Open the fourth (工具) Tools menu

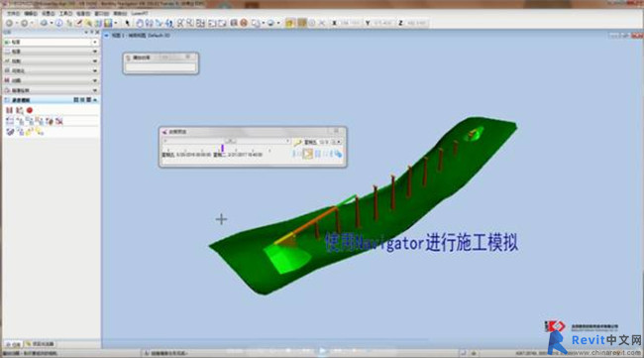coord(65,14)
